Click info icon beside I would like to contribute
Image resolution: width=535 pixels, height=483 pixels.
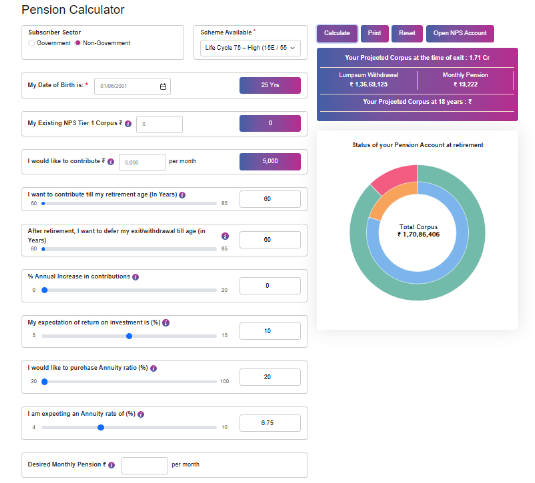(111, 162)
